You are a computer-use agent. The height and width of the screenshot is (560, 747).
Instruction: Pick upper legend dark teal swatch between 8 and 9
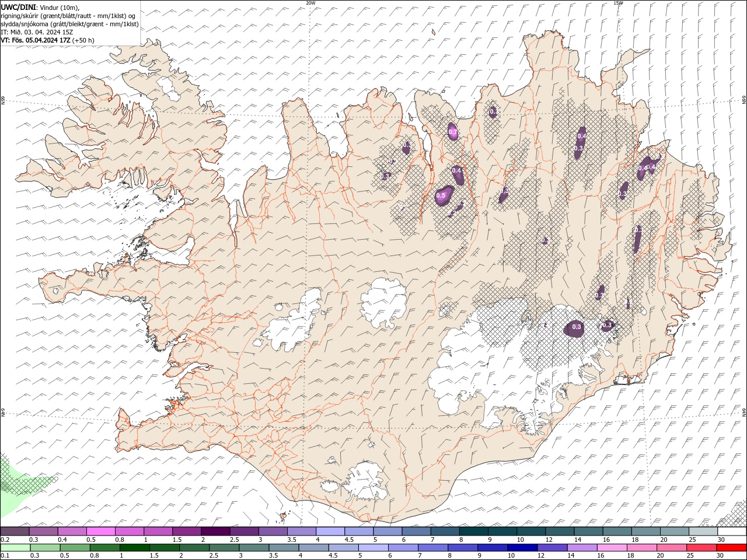pos(473,531)
